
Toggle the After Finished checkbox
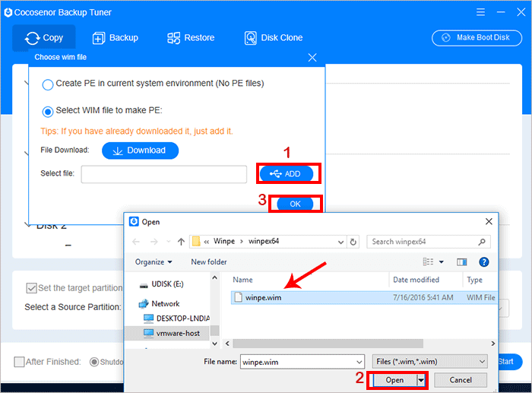[19, 362]
